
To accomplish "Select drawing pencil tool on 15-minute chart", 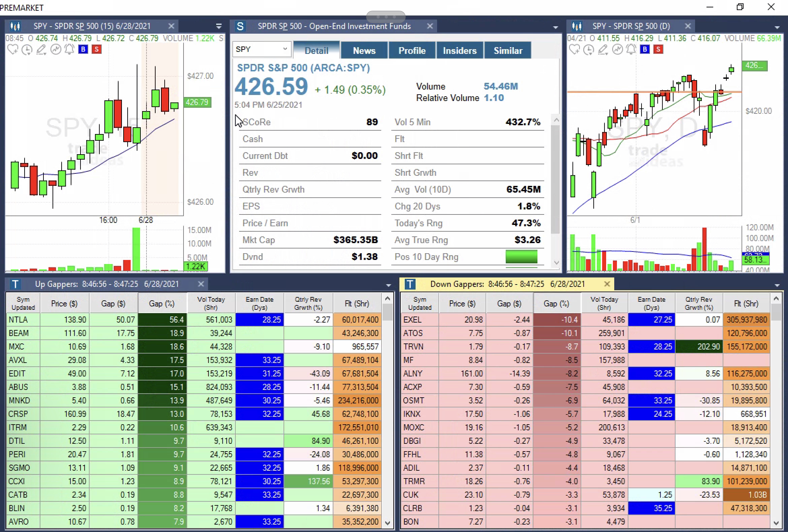I will [x=41, y=50].
